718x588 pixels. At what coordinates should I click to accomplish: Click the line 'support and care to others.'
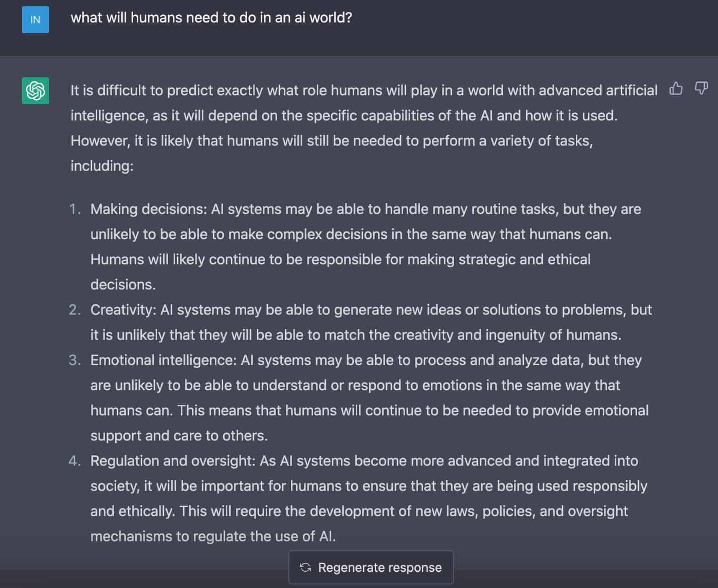coord(179,436)
